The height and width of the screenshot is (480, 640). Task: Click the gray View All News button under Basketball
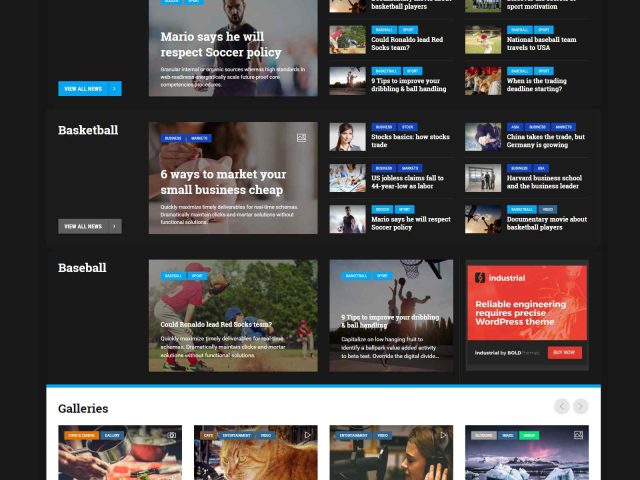click(90, 226)
